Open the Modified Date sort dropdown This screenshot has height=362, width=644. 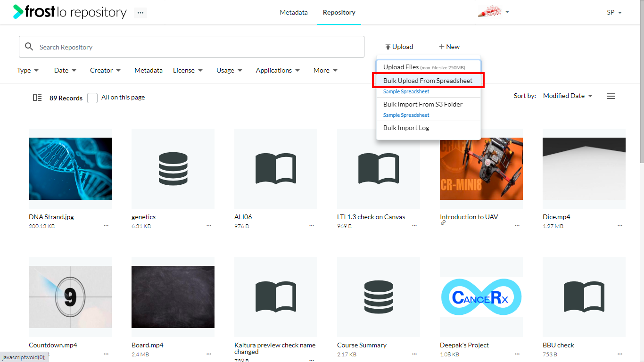(568, 96)
